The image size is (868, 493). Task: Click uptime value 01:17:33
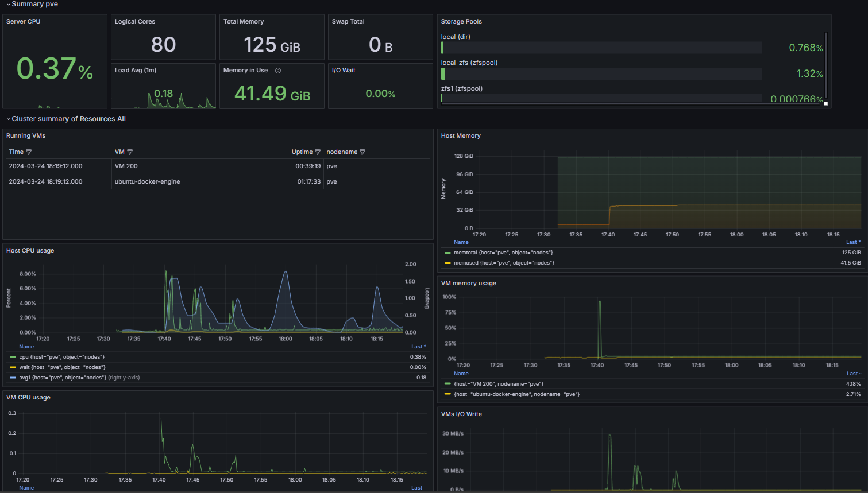308,181
